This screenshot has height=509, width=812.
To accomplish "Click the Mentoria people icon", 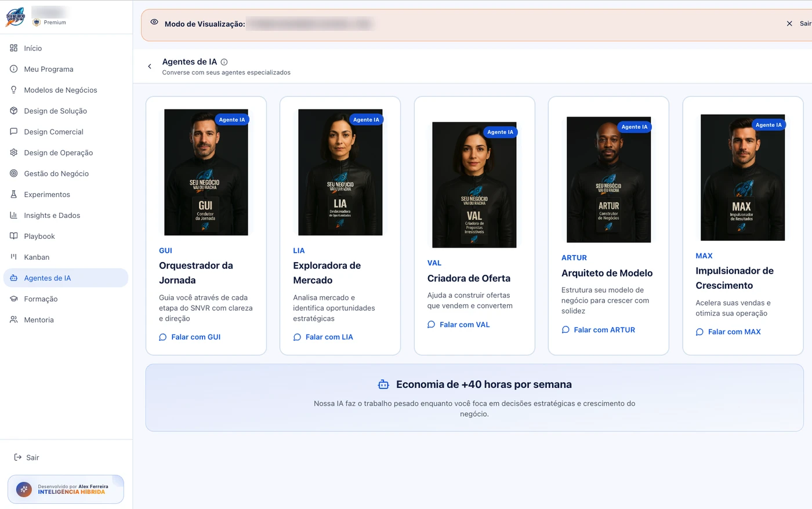I will coord(14,319).
